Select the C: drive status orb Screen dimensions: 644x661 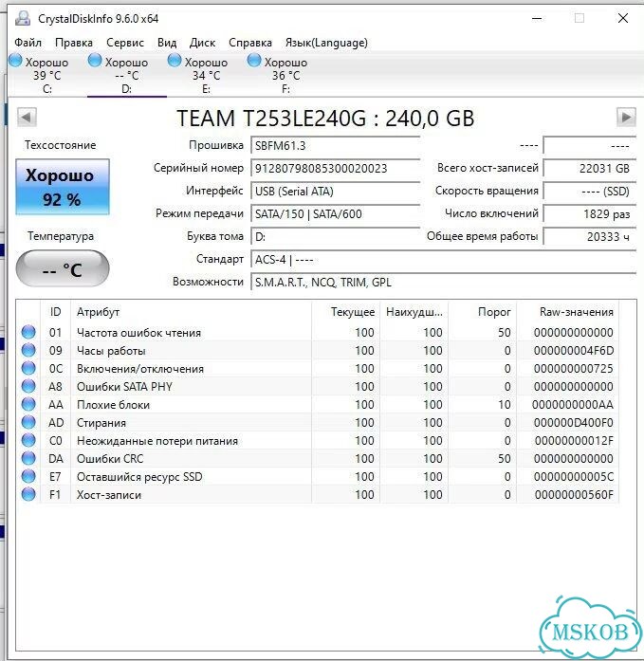coord(15,61)
